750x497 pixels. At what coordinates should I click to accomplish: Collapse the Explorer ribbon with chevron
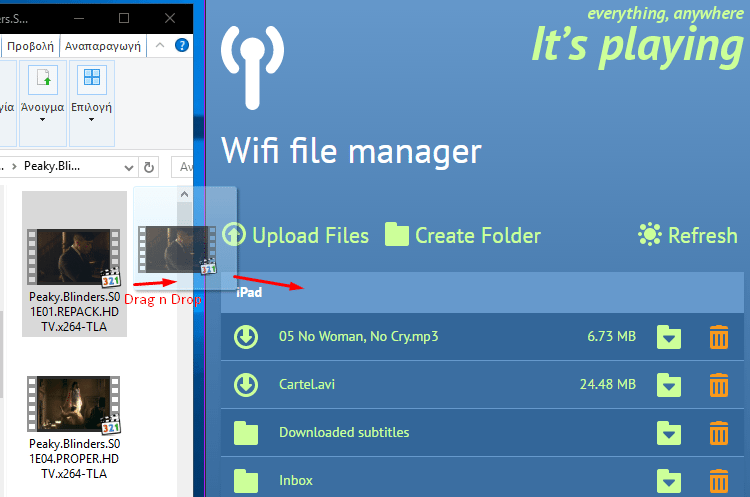tap(160, 45)
